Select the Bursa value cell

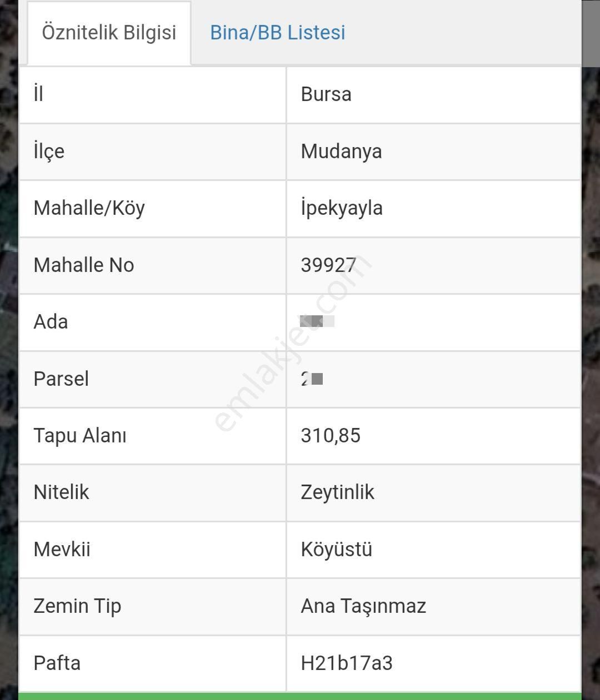[433, 95]
